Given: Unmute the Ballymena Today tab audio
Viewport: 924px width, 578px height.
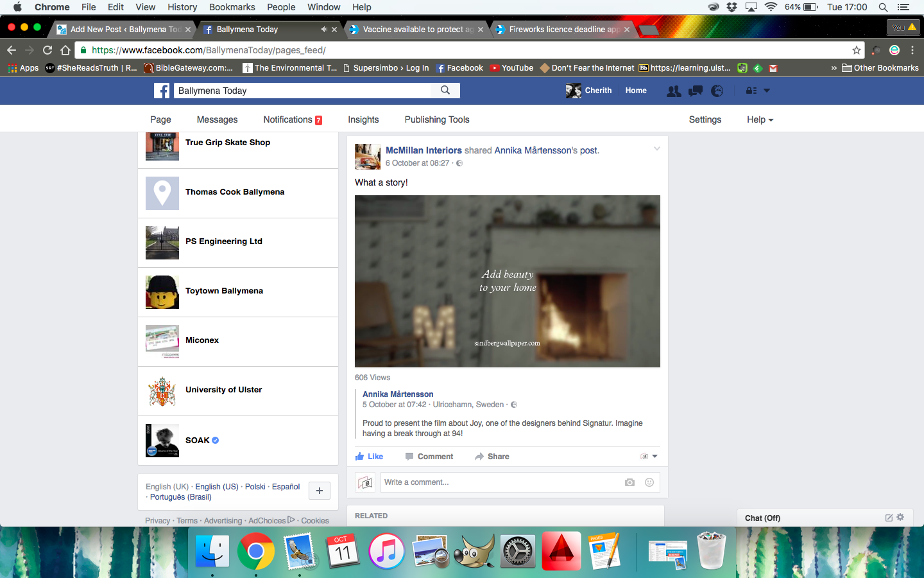Looking at the screenshot, I should [x=324, y=30].
